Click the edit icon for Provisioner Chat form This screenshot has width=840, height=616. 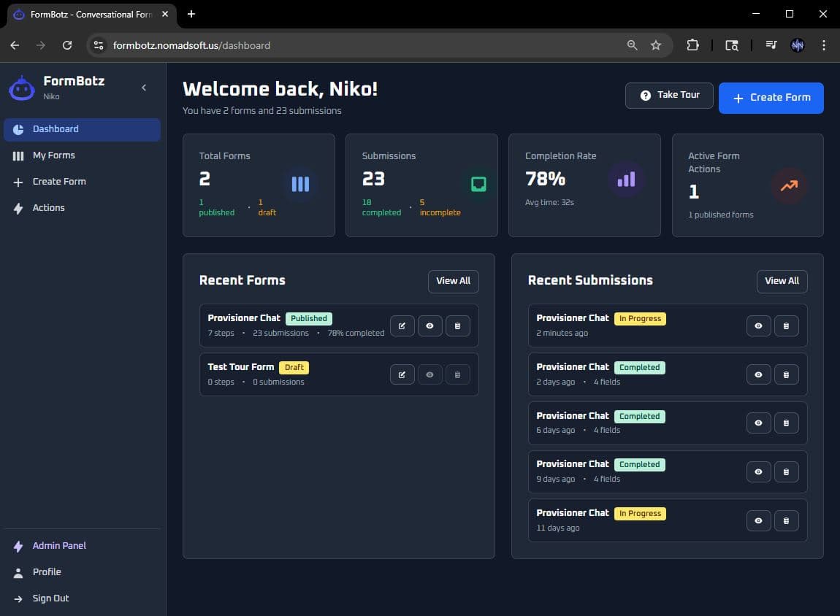(x=402, y=326)
